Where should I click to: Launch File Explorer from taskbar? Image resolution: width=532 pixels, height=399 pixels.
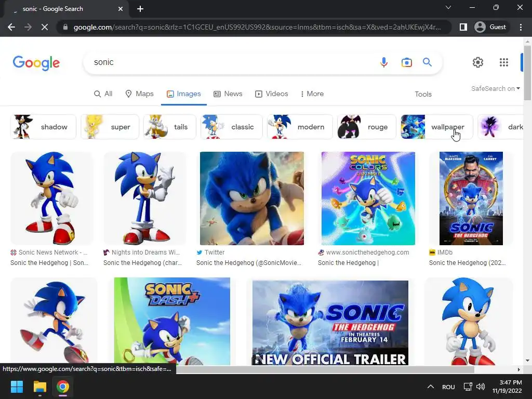(39, 387)
